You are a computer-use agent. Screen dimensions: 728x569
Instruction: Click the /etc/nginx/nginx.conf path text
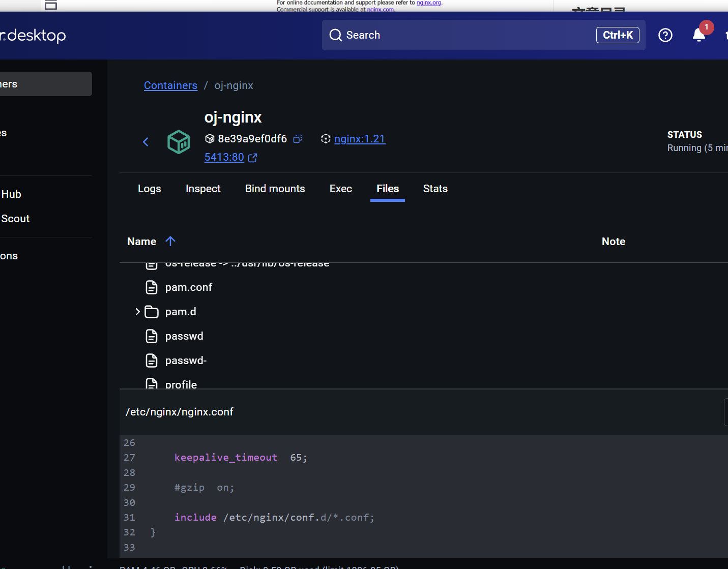coord(180,412)
